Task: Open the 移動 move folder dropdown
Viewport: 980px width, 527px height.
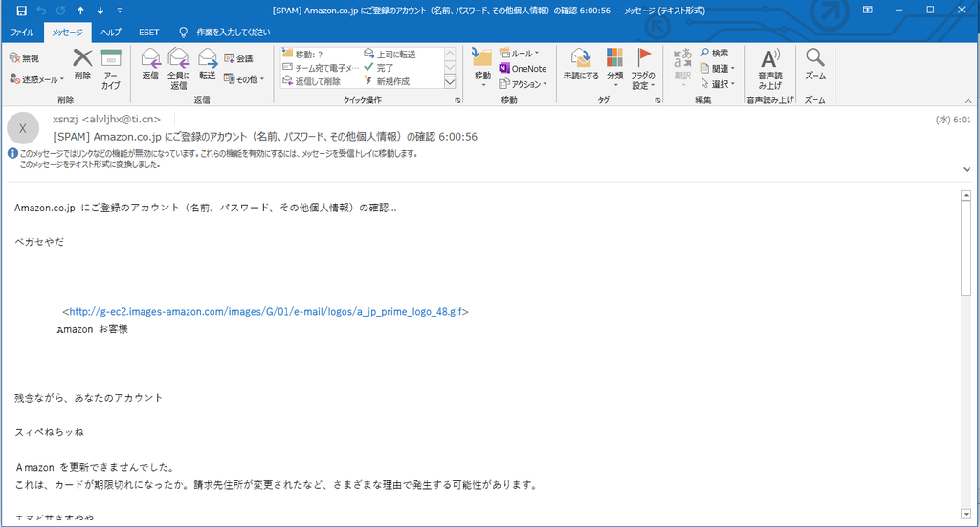Action: 482,67
